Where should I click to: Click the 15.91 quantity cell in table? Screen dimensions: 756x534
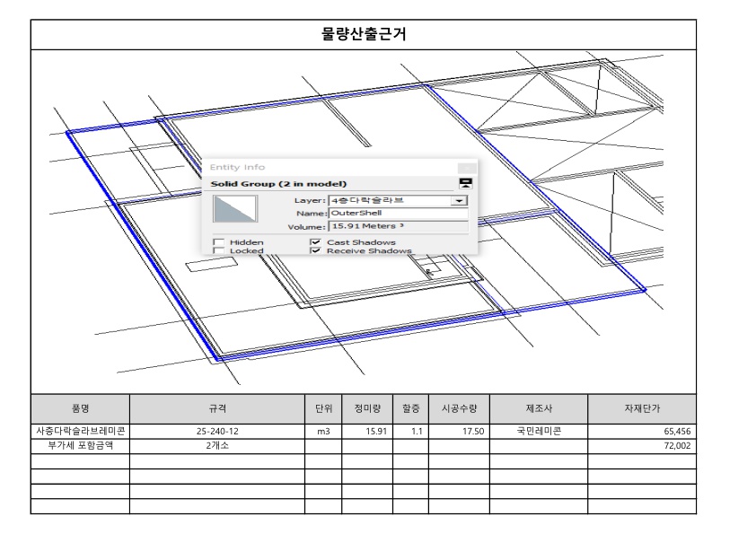(367, 431)
